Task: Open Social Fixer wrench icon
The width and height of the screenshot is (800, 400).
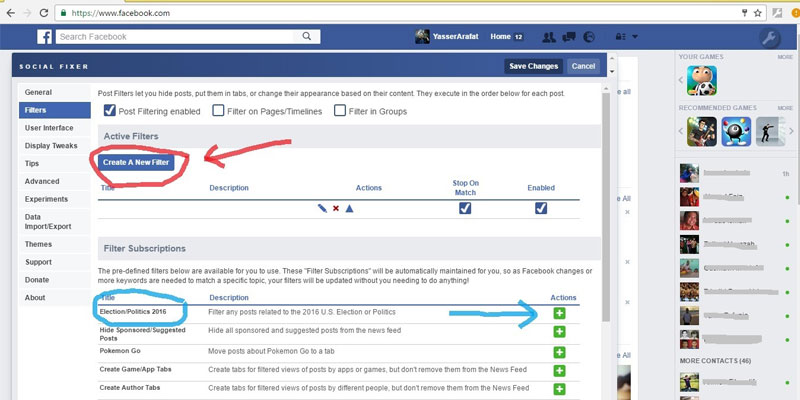Action: pos(769,38)
